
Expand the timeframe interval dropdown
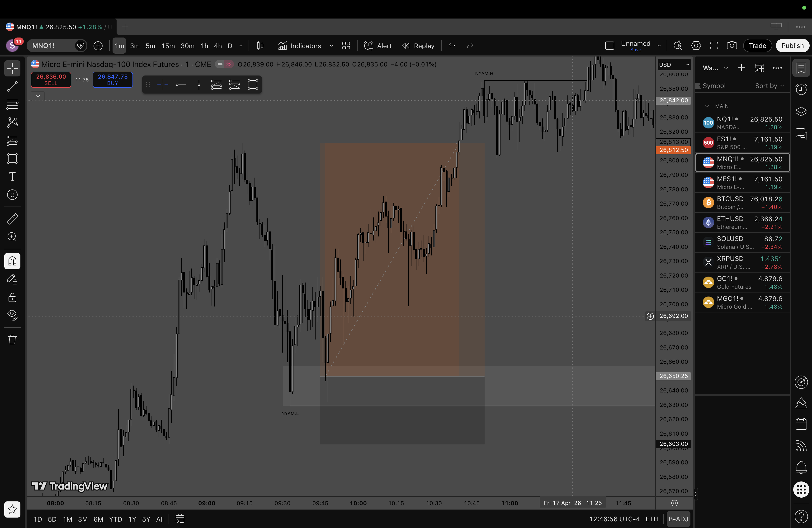[x=241, y=46]
